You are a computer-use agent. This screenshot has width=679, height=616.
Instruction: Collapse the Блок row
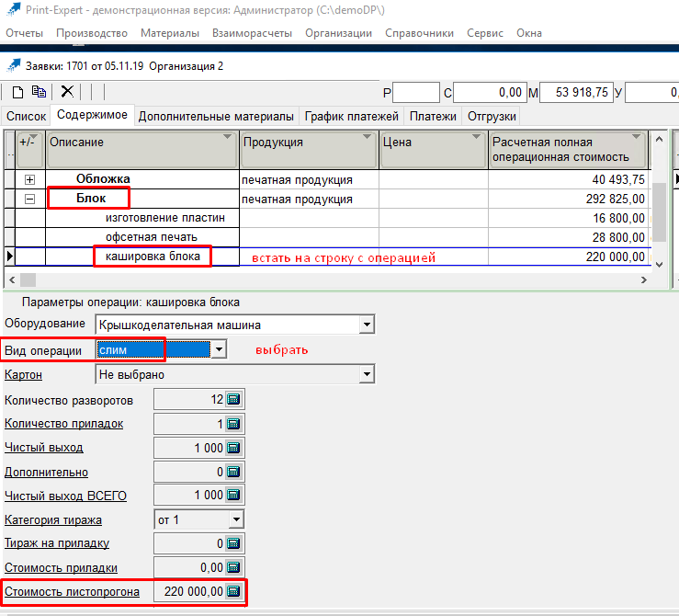(x=29, y=199)
